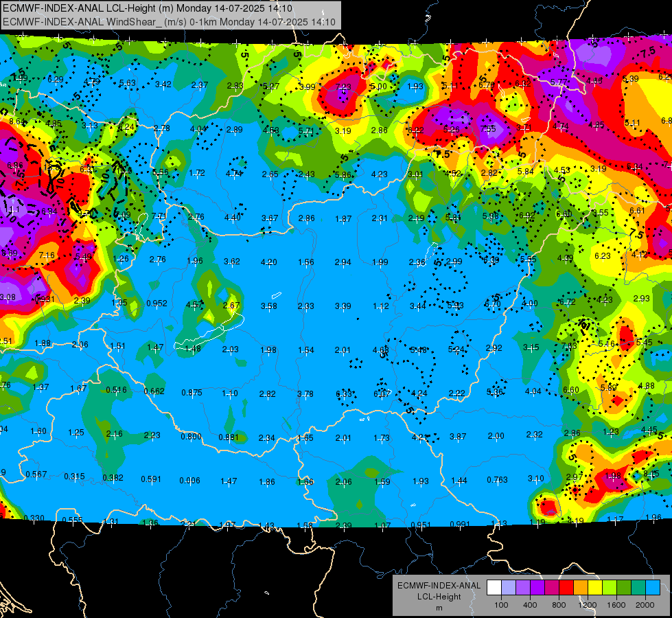Click the legend title ECMWF-INDEX-ANAL

(x=439, y=586)
